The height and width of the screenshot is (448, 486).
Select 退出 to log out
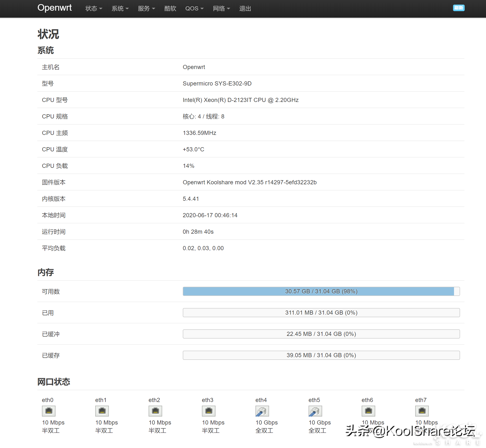pos(245,8)
